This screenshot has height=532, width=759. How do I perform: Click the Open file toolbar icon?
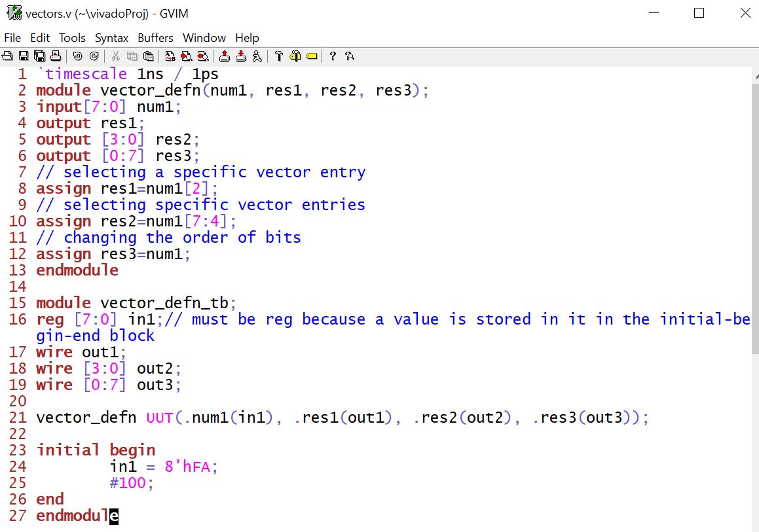point(7,56)
